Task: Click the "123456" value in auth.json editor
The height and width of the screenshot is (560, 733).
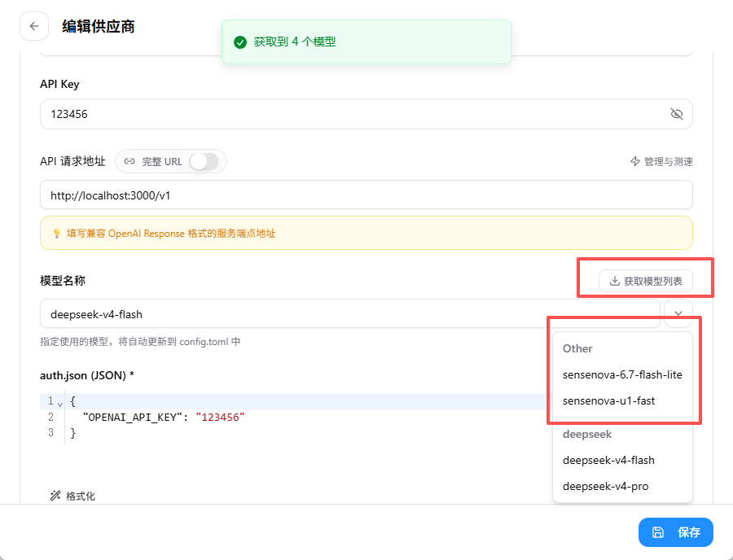Action: pyautogui.click(x=220, y=417)
